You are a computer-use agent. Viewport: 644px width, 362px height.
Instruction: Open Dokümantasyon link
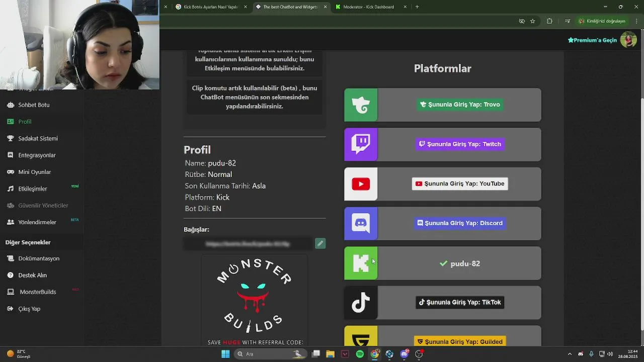click(x=39, y=258)
